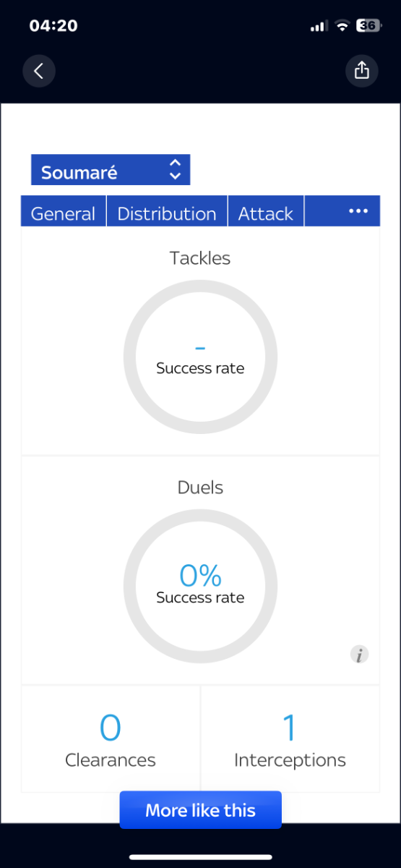Tap the cellular signal bars icon
Screen dimensions: 401x868
pos(319,26)
